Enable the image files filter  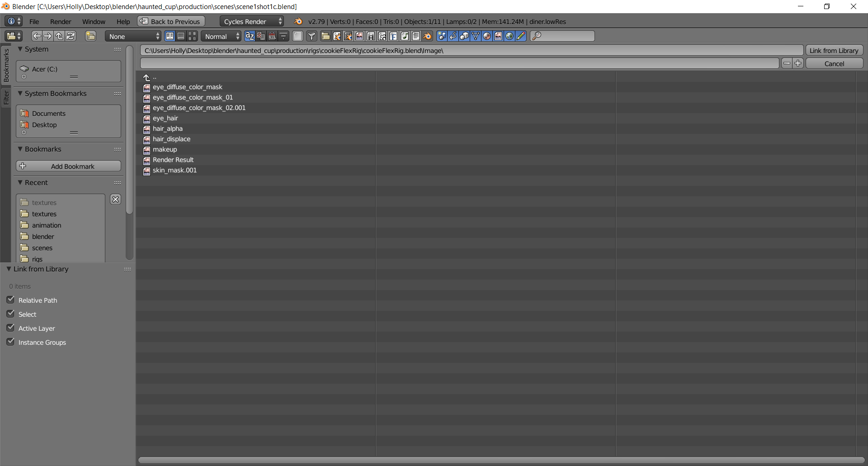tap(360, 36)
